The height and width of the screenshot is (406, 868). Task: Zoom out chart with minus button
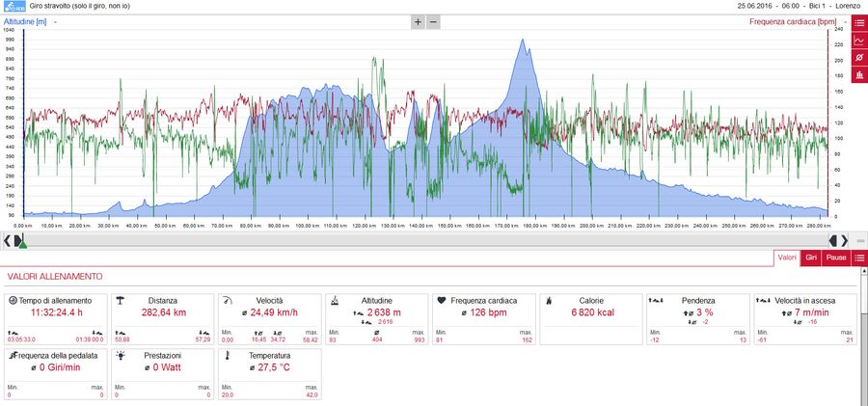coord(433,22)
